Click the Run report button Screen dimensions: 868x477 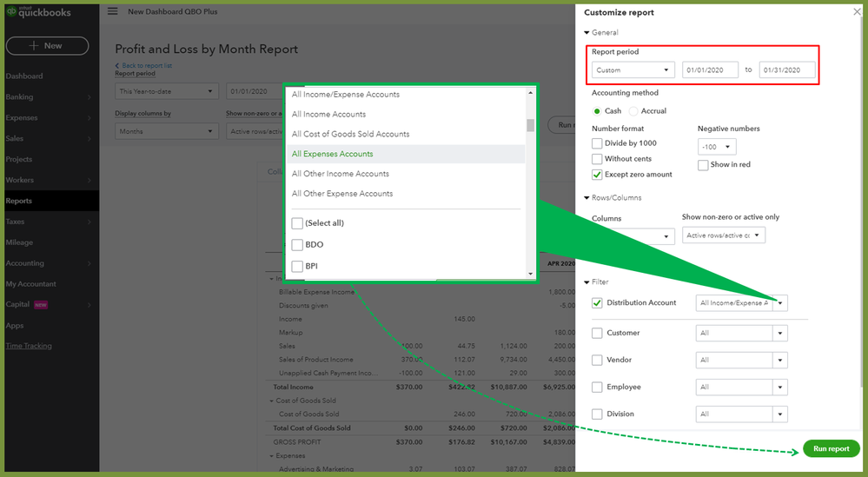tap(831, 449)
